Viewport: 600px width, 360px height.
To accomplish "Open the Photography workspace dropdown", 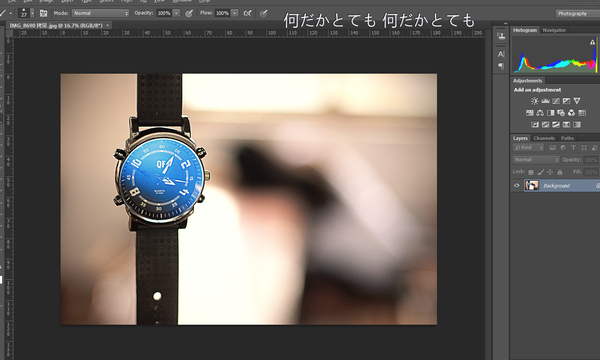I will 577,14.
